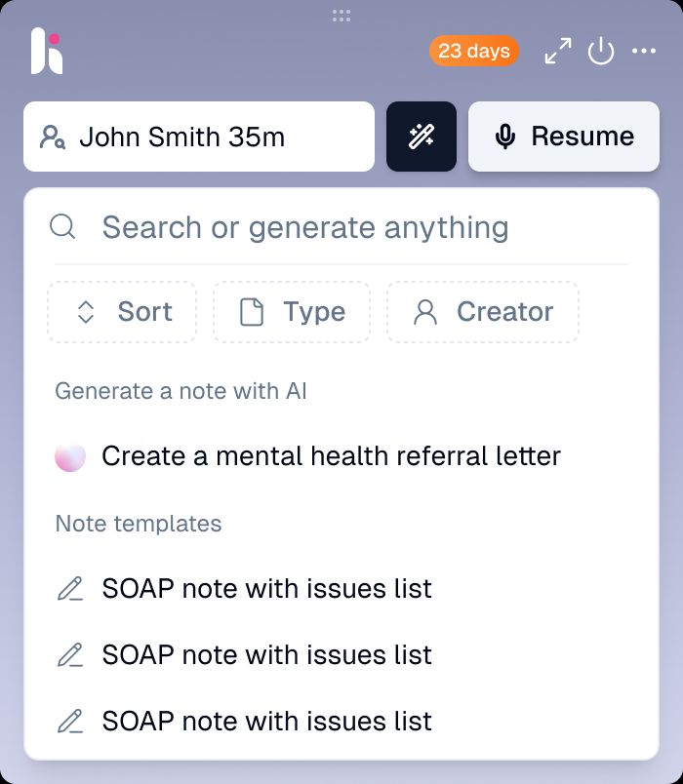This screenshot has height=784, width=683.
Task: Open the Type filter dropdown
Action: pos(292,312)
